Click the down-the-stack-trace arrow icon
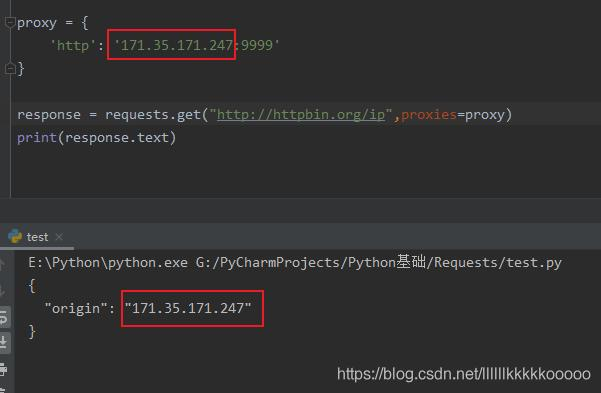This screenshot has height=393, width=601. coord(2,290)
